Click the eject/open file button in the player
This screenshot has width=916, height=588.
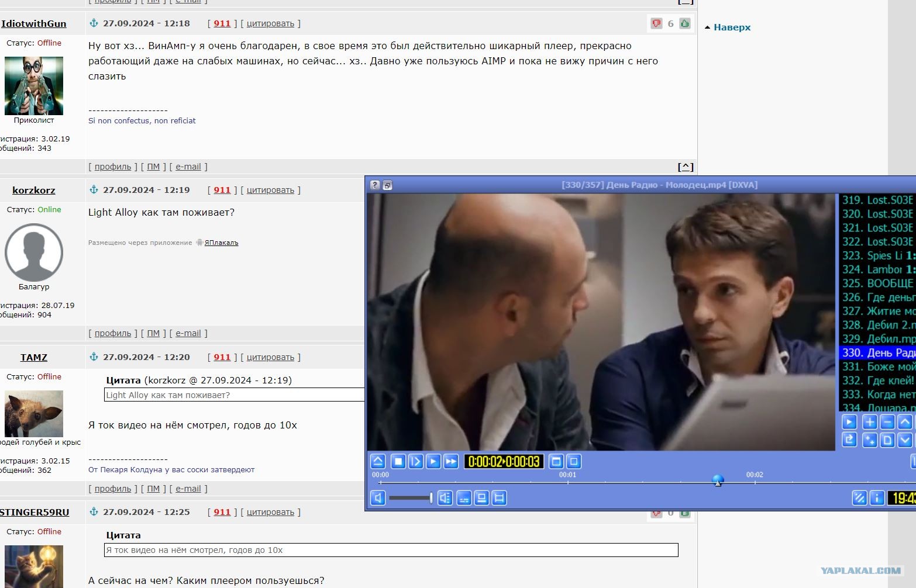[378, 461]
